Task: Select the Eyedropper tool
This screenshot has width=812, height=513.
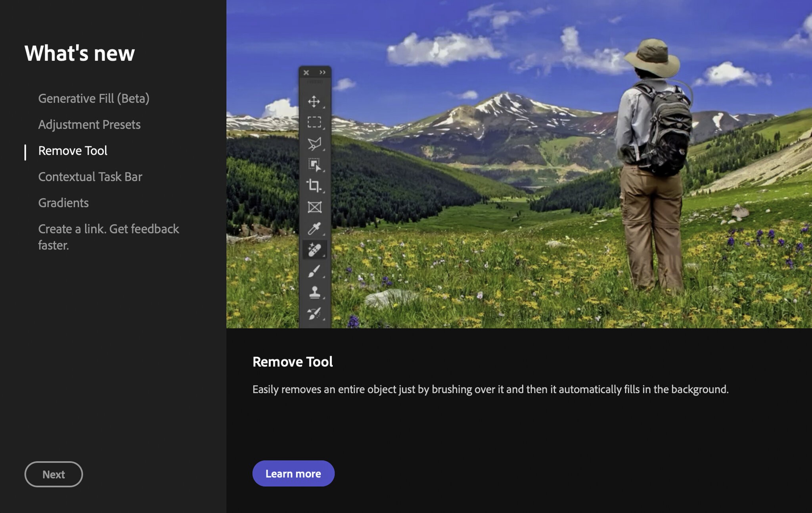Action: 314,229
